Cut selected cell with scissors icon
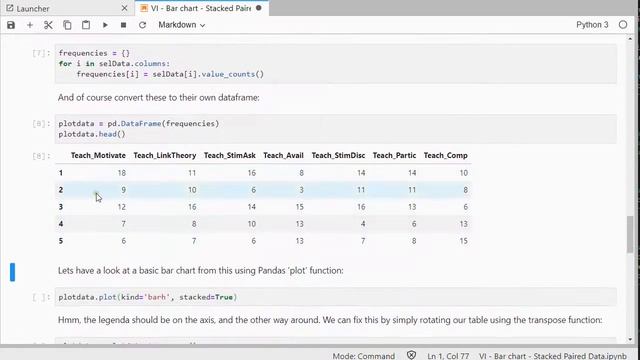The image size is (640, 360). pyautogui.click(x=48, y=25)
